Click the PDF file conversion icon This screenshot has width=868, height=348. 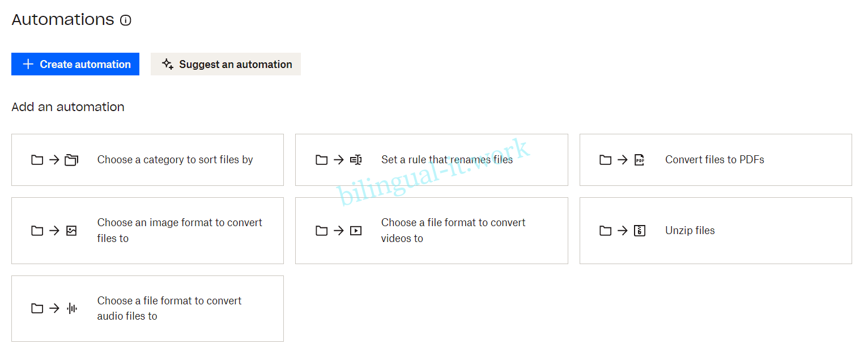pyautogui.click(x=639, y=160)
